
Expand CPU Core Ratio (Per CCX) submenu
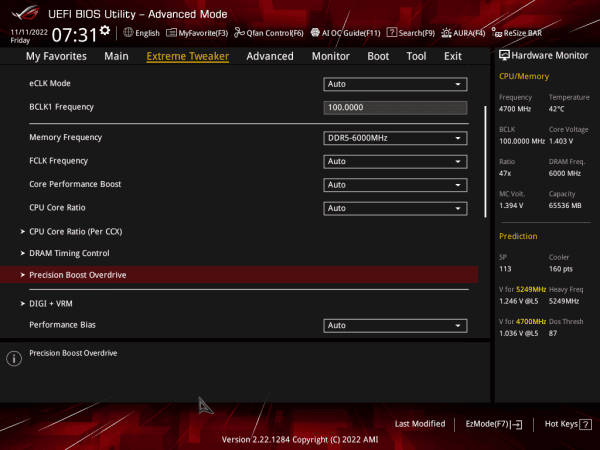pos(76,231)
